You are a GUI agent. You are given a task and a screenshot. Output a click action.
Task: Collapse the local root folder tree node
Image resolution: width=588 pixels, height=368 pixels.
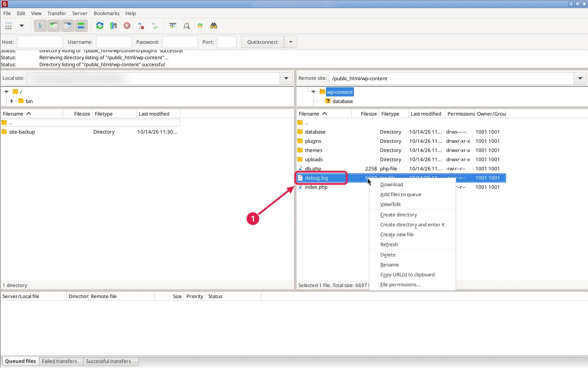pyautogui.click(x=6, y=92)
